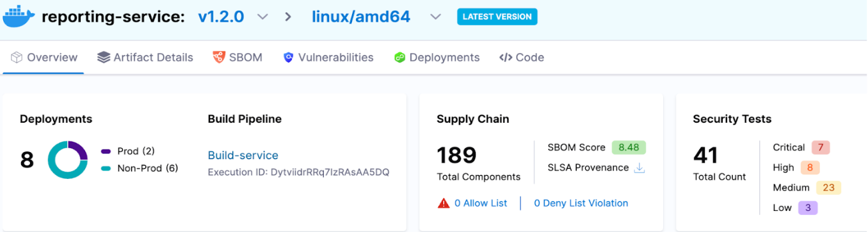Open the Build-service pipeline link
Viewport: 868px width, 232px height.
tap(243, 155)
